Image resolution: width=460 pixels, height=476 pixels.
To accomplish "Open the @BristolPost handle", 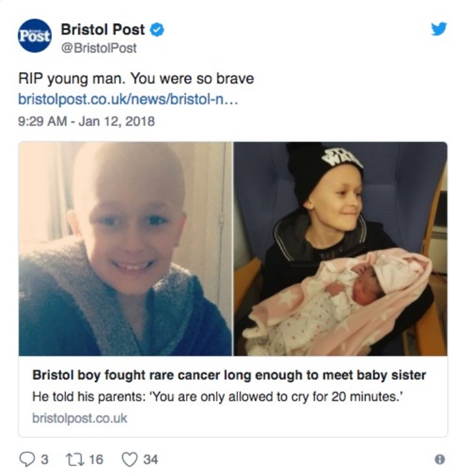I will (99, 48).
